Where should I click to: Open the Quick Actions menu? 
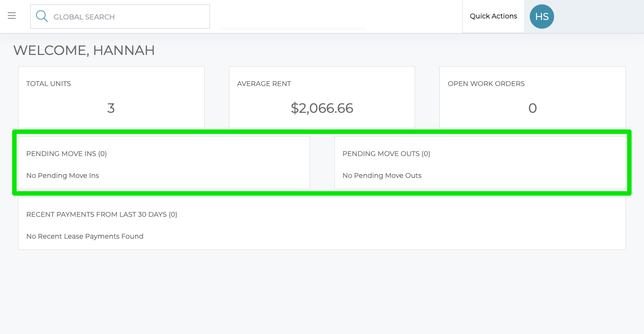point(493,16)
